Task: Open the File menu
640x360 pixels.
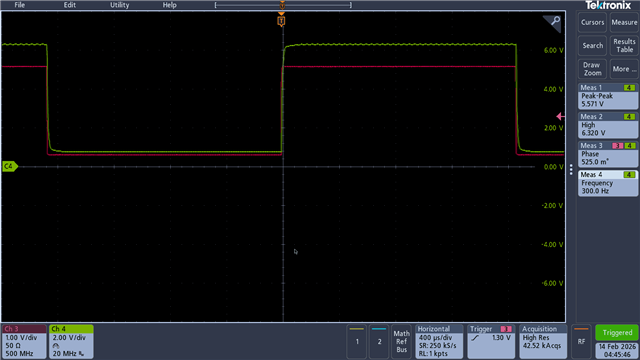Action: [x=20, y=5]
